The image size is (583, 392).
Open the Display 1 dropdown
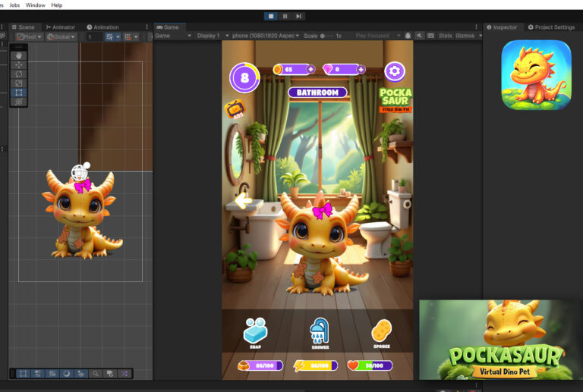tap(212, 36)
